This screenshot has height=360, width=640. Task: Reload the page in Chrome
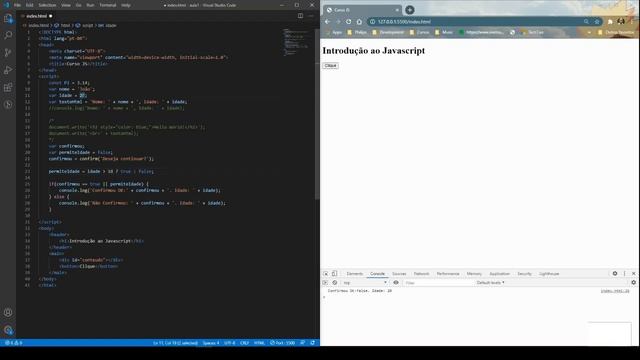coord(349,22)
